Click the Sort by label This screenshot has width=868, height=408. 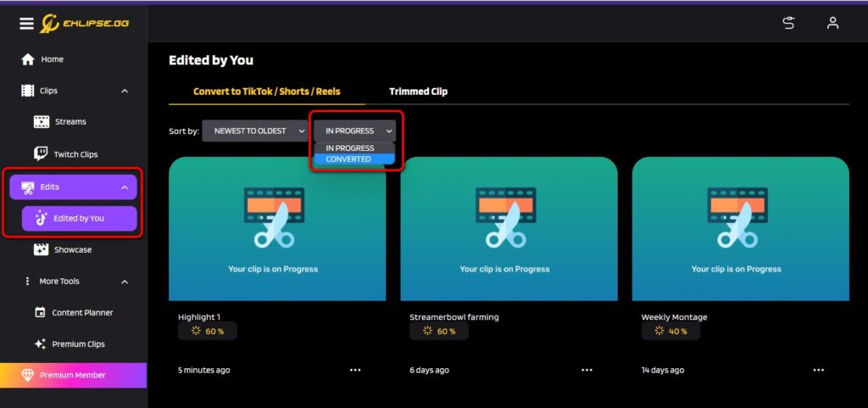point(184,131)
